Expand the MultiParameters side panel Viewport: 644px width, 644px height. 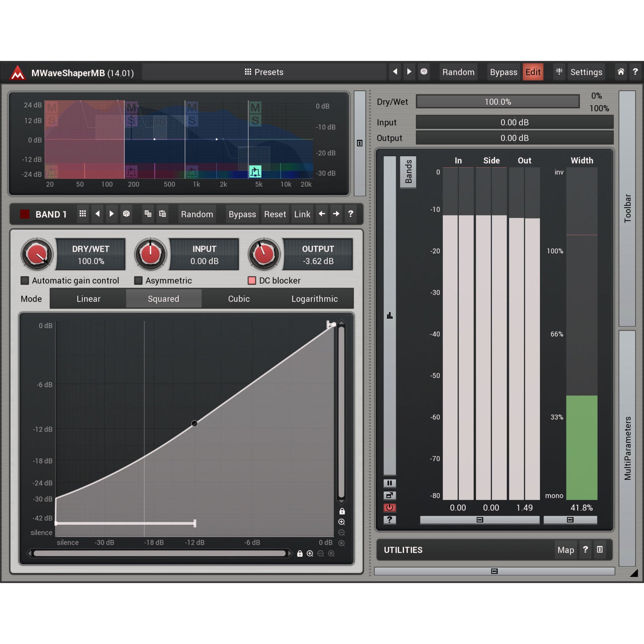tap(627, 448)
